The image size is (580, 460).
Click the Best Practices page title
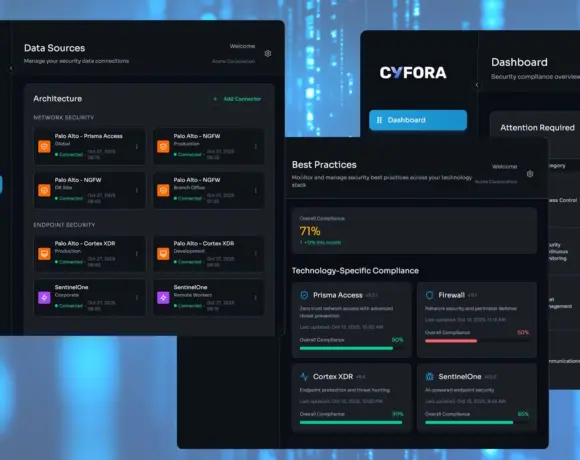(324, 165)
